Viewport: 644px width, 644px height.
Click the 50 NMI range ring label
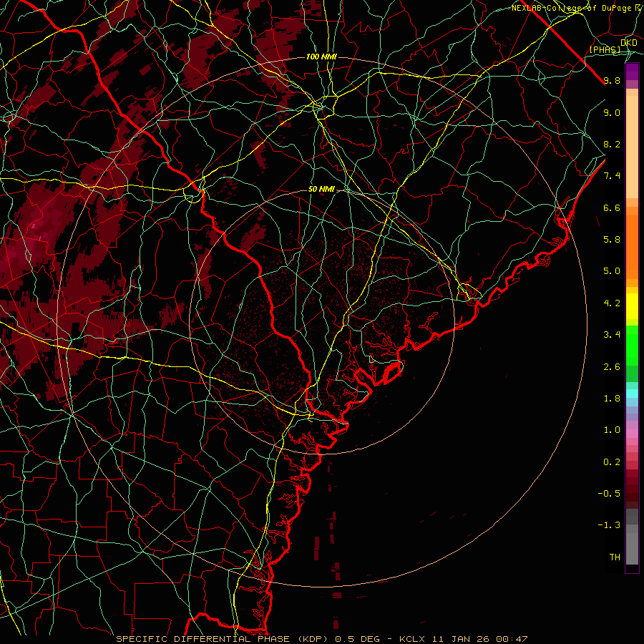[321, 190]
